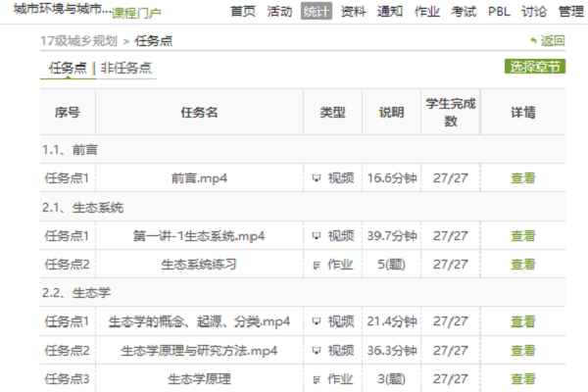The width and height of the screenshot is (588, 392).
Task: Switch to the 非任务点 tab
Action: click(x=125, y=68)
